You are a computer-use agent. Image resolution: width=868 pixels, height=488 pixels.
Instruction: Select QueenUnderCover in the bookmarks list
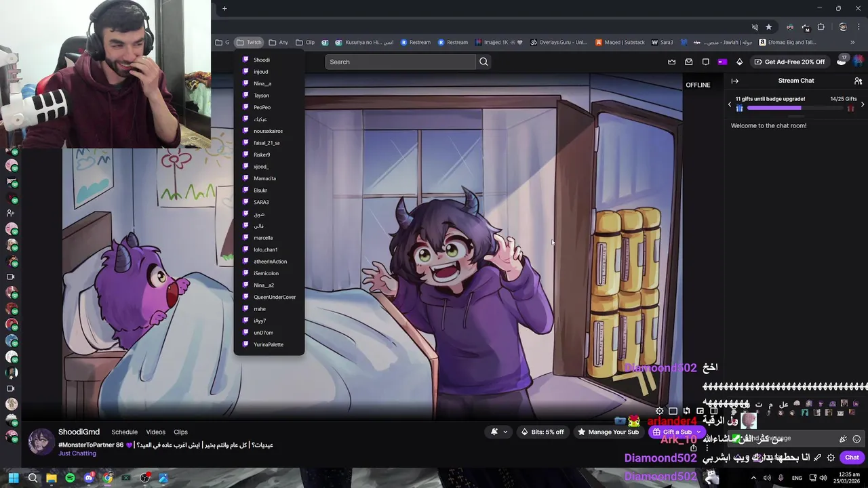point(269,297)
